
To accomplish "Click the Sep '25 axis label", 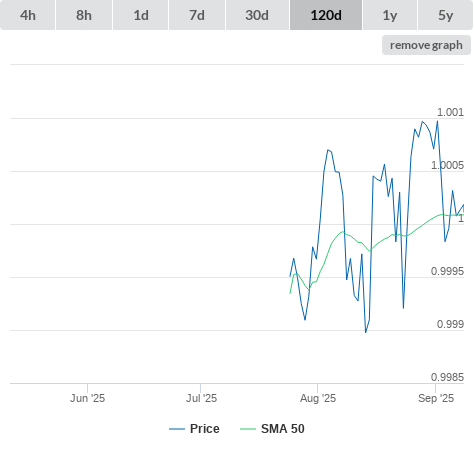I will click(436, 398).
